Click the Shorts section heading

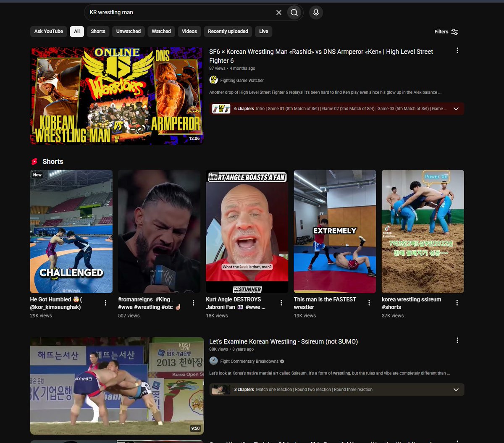click(x=53, y=162)
